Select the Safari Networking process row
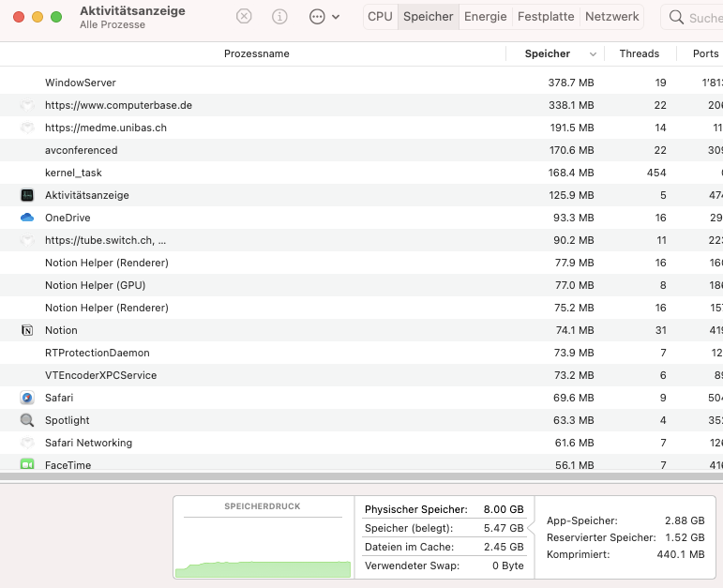The width and height of the screenshot is (723, 588). [x=362, y=443]
